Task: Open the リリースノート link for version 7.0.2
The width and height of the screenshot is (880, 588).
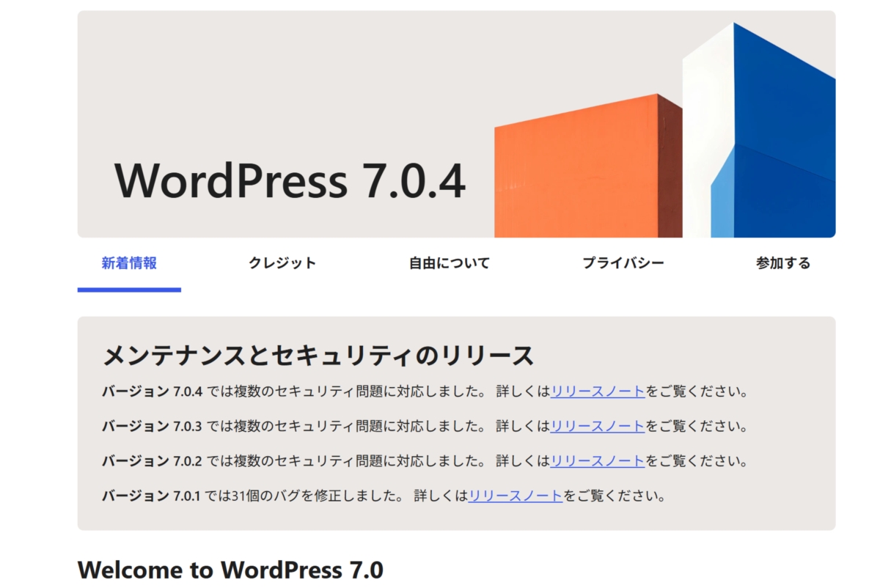Action: coord(598,461)
